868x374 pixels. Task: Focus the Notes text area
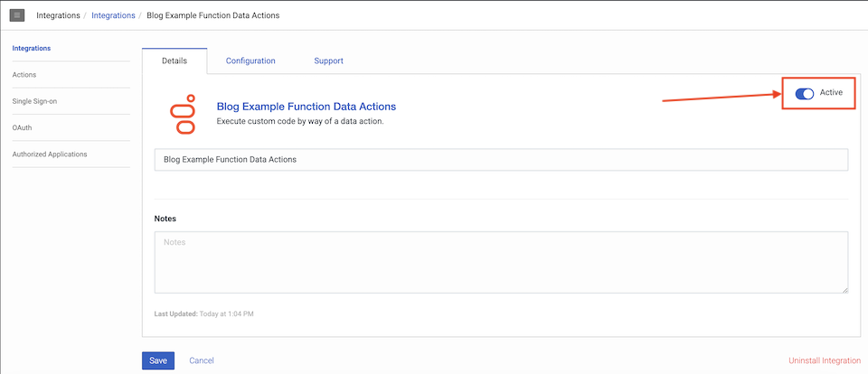pos(501,262)
